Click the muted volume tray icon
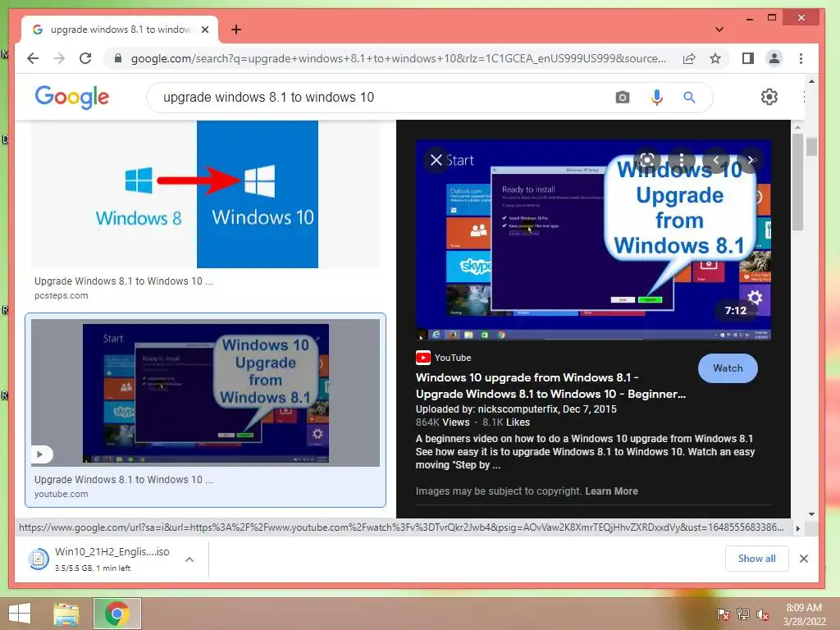The image size is (840, 630). pos(762,614)
